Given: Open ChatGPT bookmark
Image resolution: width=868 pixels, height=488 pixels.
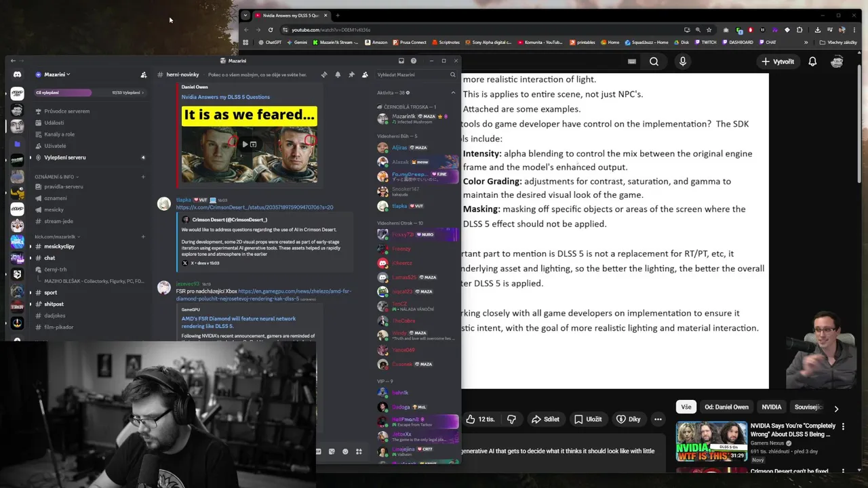Looking at the screenshot, I should (x=270, y=42).
